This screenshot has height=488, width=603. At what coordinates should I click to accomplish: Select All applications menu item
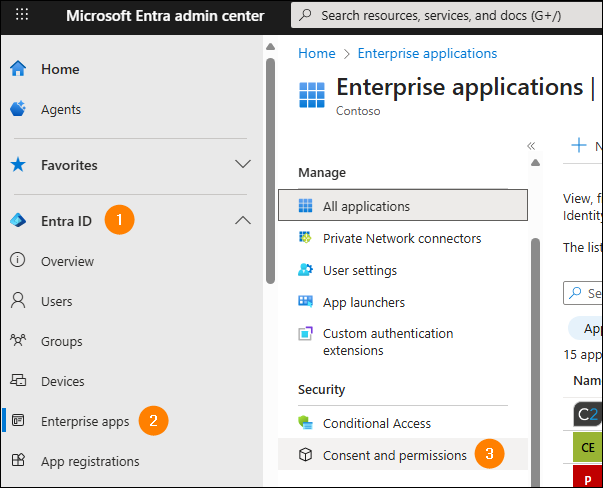point(366,206)
